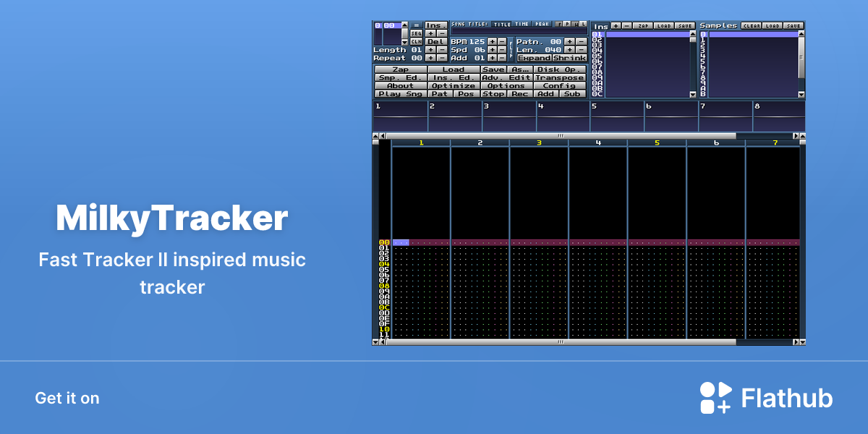Open the Options panel
The height and width of the screenshot is (434, 868).
tap(506, 85)
